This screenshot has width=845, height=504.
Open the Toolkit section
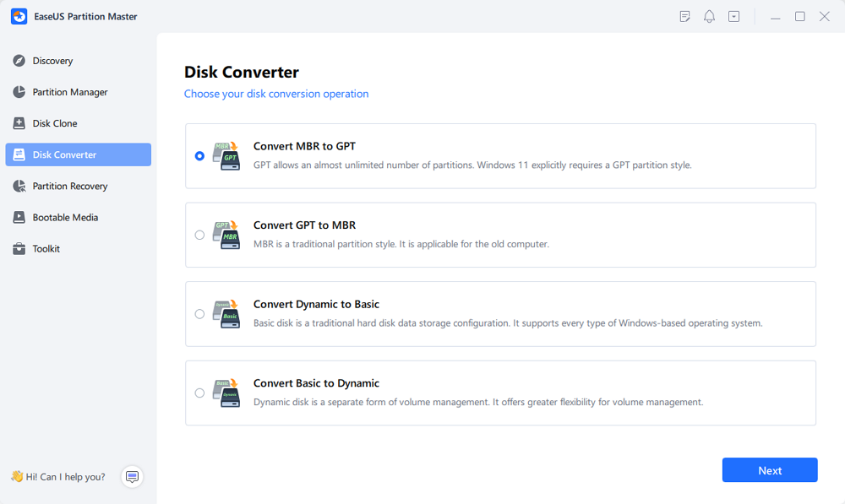(78, 248)
